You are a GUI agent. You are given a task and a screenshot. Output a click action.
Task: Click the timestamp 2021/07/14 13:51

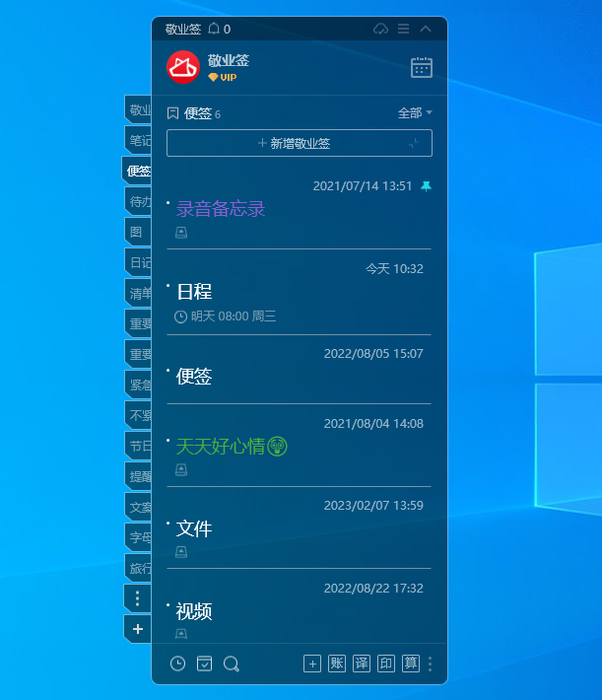coord(363,186)
